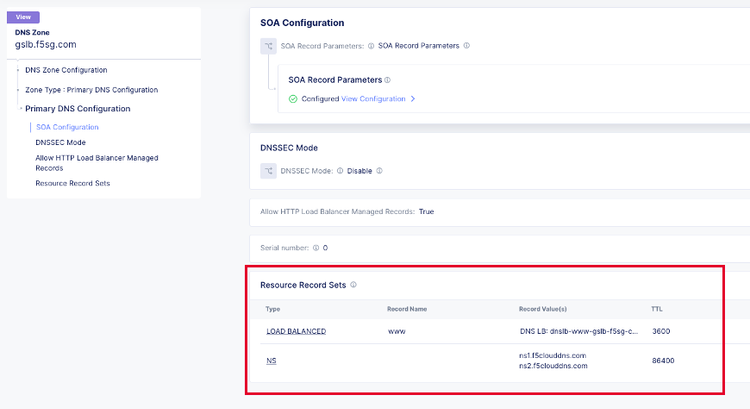
Task: Click the chevron after View Configuration
Action: 413,99
